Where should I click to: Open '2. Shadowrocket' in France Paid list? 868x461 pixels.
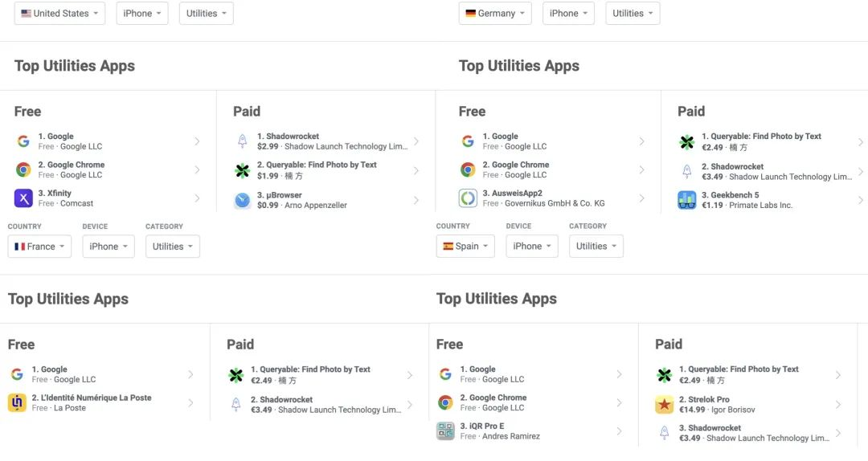(282, 399)
